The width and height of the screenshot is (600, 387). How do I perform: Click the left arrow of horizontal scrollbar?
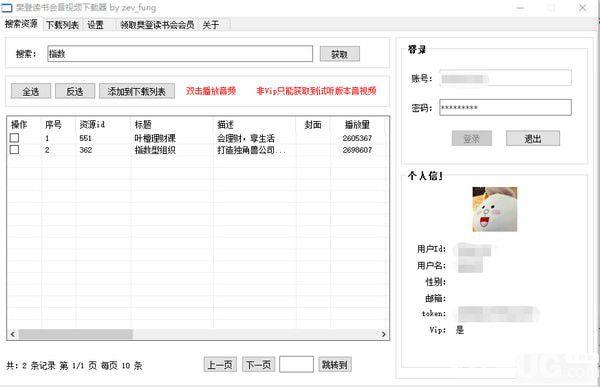[13, 334]
